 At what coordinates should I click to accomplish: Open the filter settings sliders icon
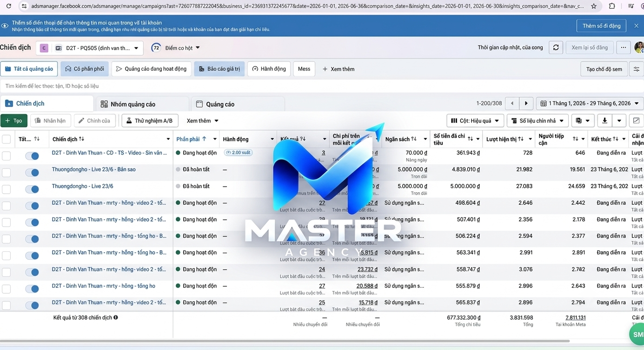coord(637,69)
